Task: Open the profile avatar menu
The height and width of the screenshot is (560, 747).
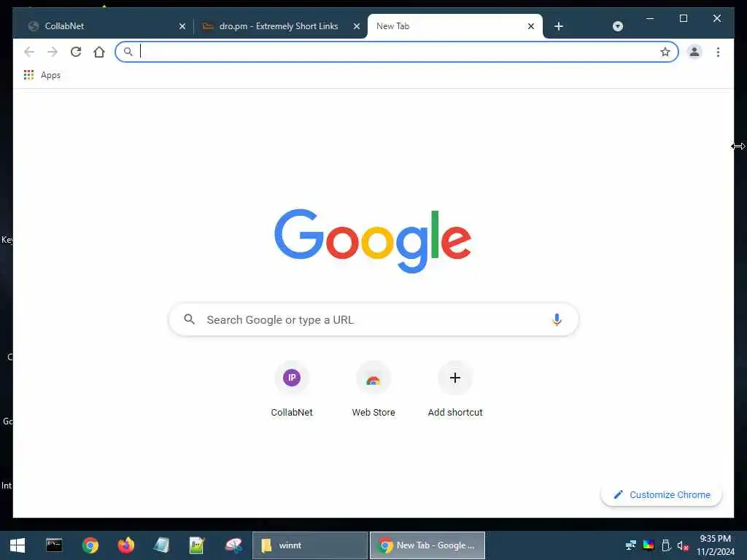Action: click(694, 52)
